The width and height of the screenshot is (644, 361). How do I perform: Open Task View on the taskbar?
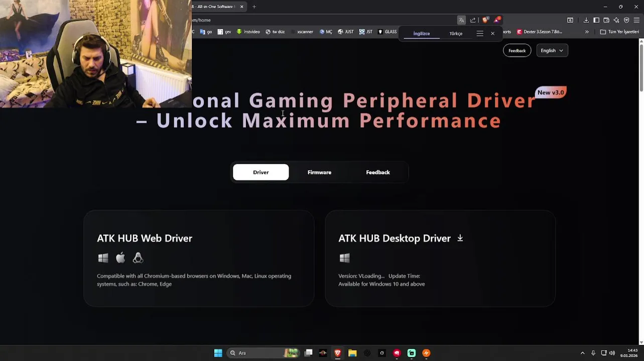tap(308, 353)
